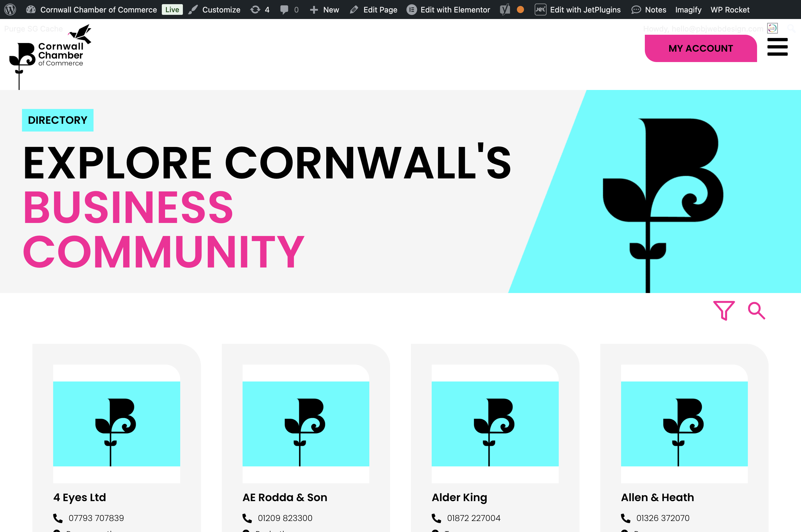
Task: Open the pink directory filter funnel
Action: click(724, 311)
